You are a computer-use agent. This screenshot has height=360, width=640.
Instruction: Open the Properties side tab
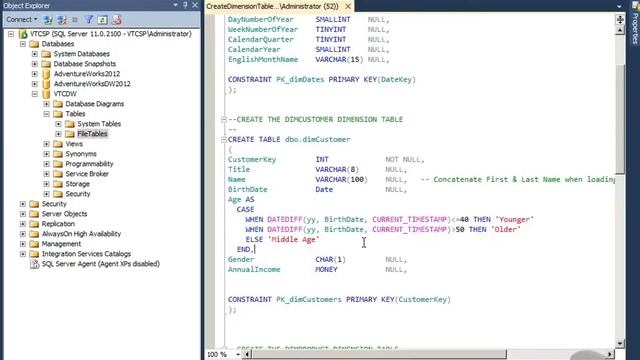(635, 23)
